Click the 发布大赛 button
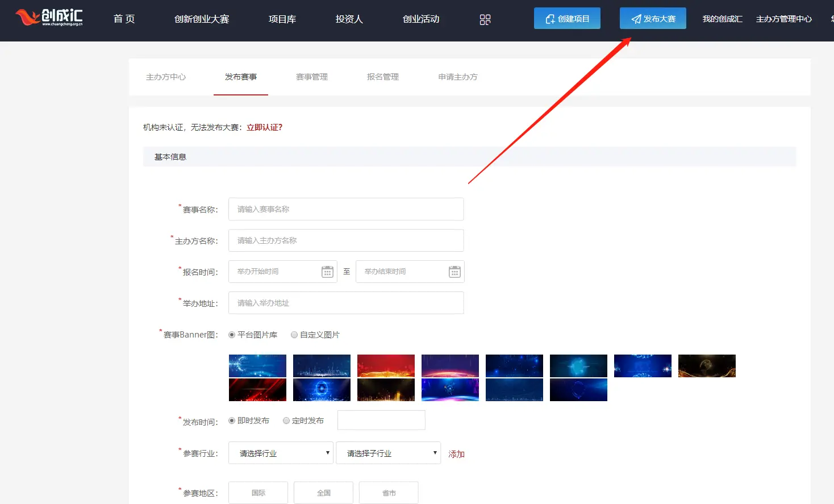The image size is (834, 504). [x=653, y=18]
